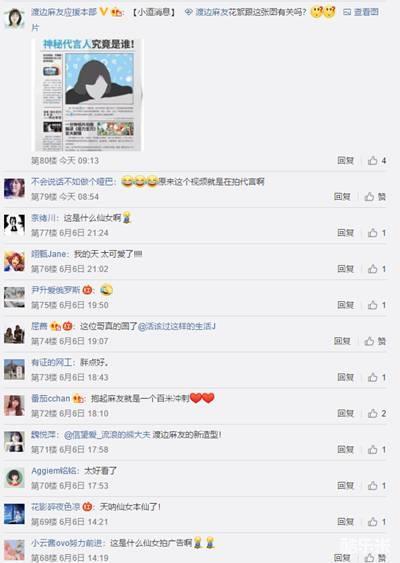Open username Aggiem铭铭 profile
This screenshot has width=400, height=563.
pos(54,471)
